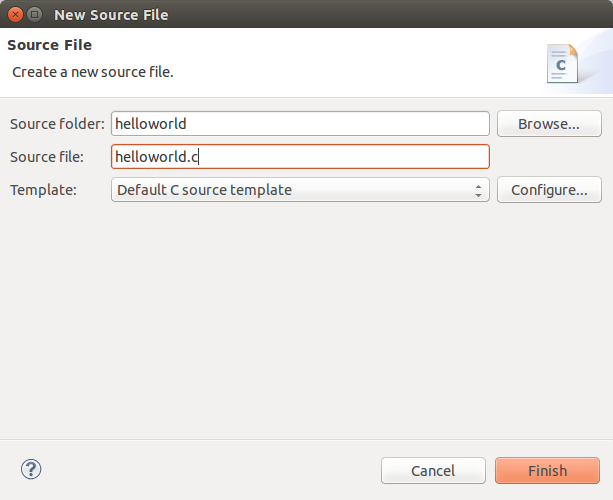Click the gray minimize window button
The height and width of the screenshot is (500, 613).
click(35, 15)
